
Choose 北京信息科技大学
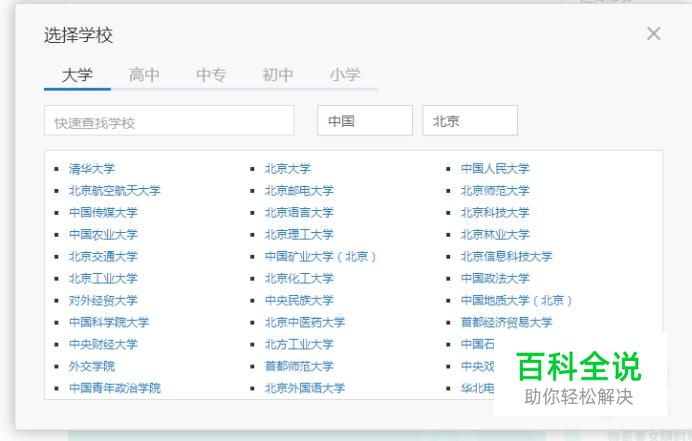tap(507, 256)
